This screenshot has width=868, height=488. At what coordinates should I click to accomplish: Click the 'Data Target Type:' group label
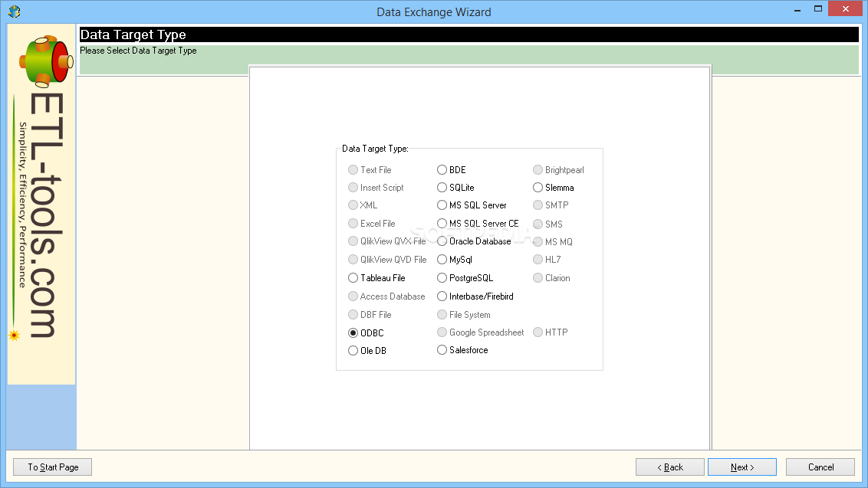(x=375, y=149)
